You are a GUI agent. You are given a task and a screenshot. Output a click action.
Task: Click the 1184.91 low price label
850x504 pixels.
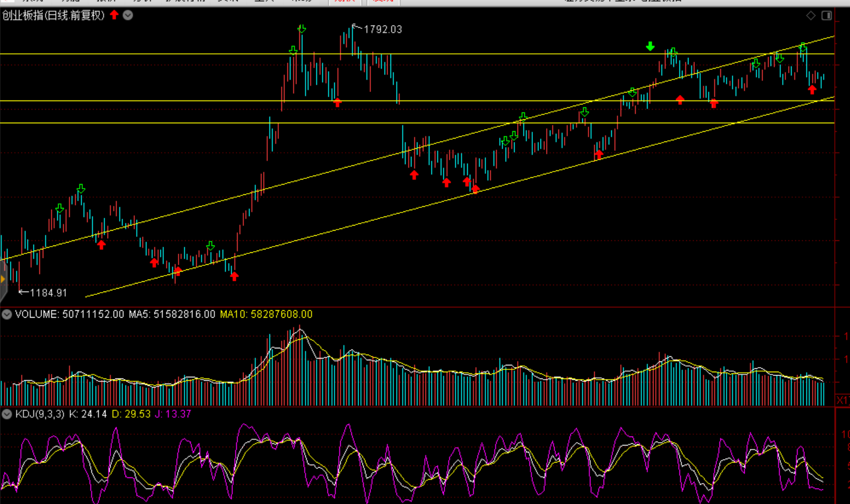(x=48, y=293)
